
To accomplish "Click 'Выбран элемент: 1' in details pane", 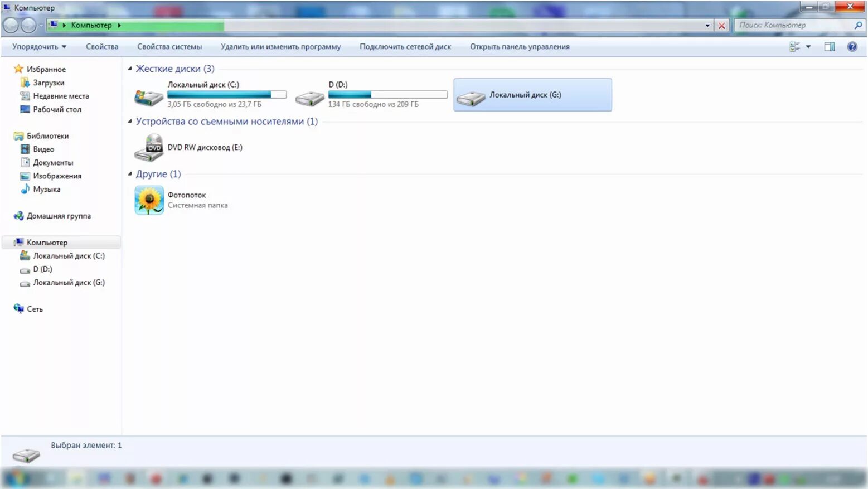I will coord(86,446).
